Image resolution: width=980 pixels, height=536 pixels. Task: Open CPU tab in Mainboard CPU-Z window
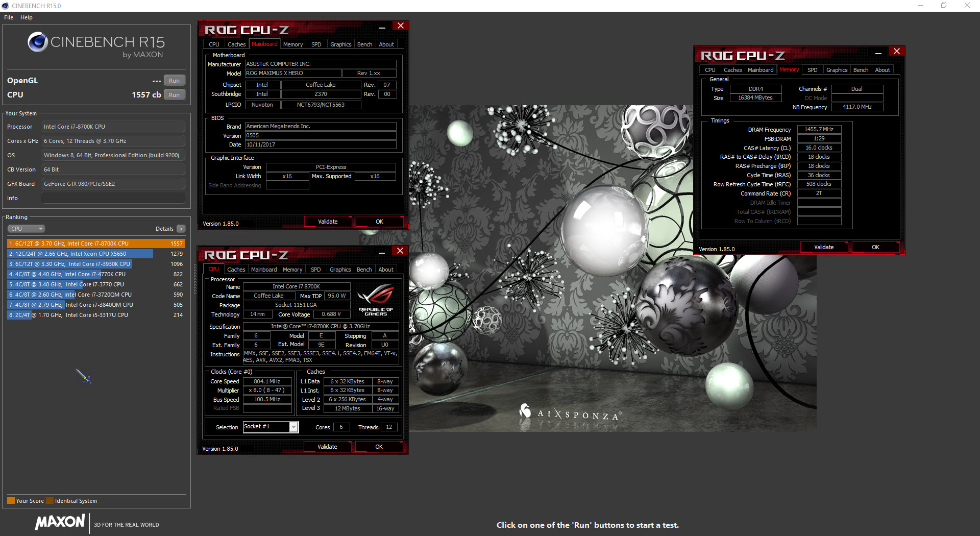click(x=214, y=44)
